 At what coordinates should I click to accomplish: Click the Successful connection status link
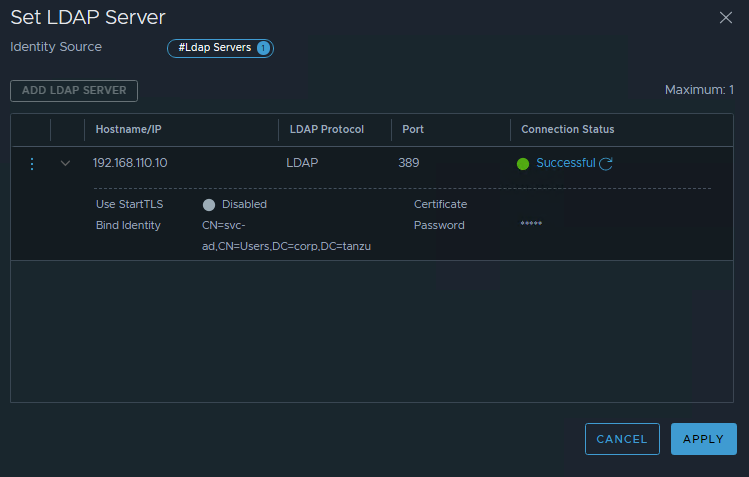click(x=565, y=163)
